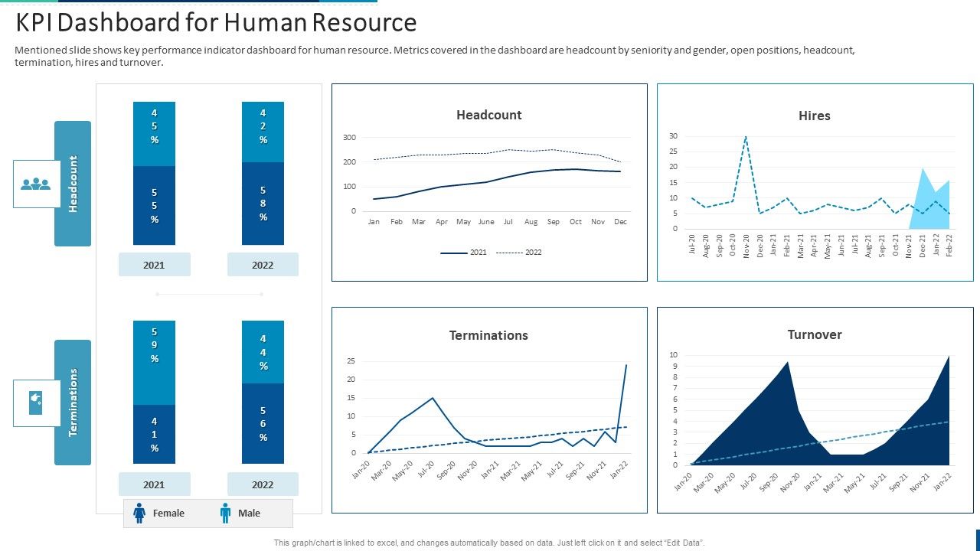Click the Terminations line chart title

(x=488, y=335)
